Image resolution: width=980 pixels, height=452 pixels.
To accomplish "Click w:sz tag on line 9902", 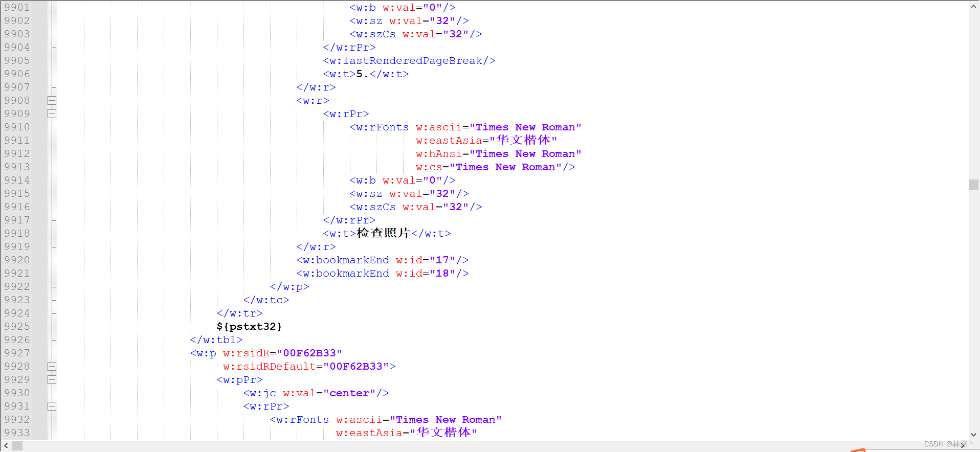I will click(409, 21).
